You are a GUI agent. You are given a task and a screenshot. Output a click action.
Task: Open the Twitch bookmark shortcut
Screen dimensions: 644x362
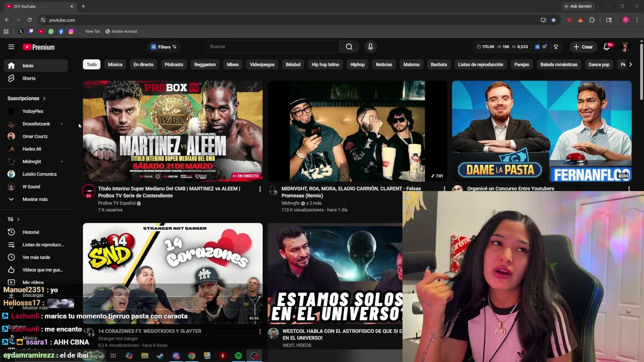[31, 31]
